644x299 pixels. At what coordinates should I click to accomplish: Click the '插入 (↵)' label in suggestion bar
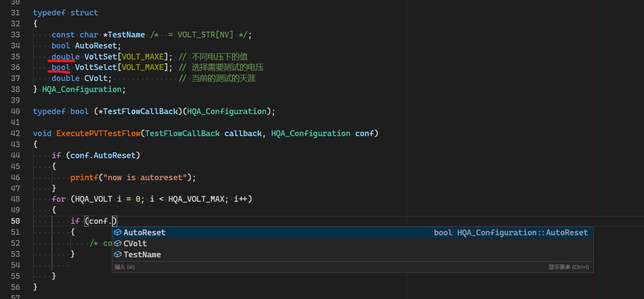tap(124, 267)
